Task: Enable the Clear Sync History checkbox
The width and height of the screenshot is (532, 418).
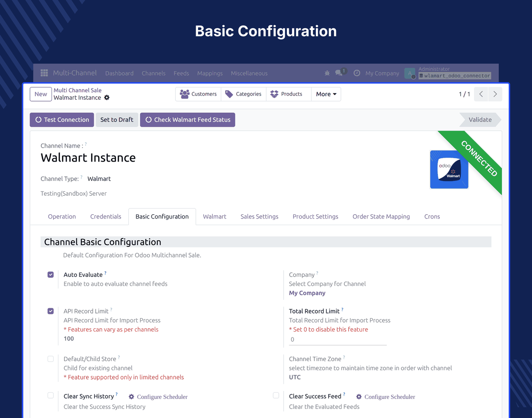Action: pyautogui.click(x=50, y=395)
